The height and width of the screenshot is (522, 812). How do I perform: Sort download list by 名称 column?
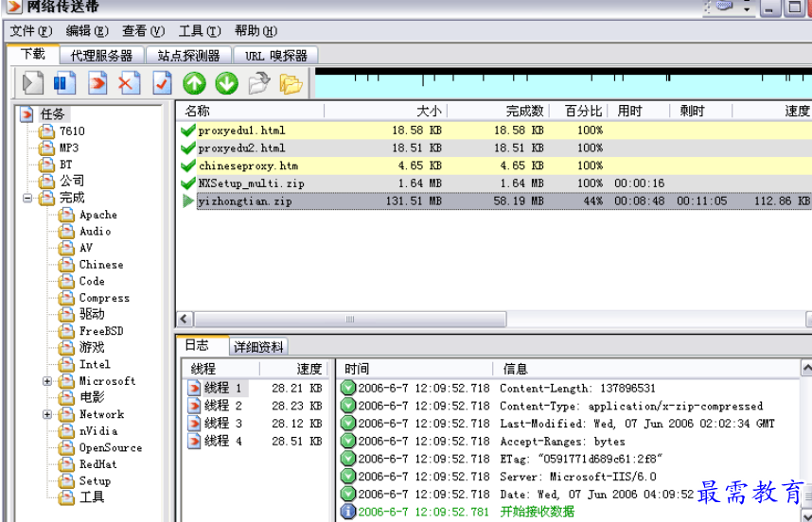click(x=250, y=112)
